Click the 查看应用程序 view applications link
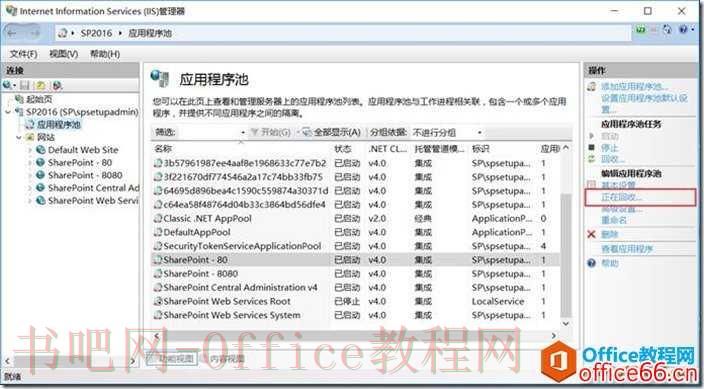704x389 pixels. (627, 249)
